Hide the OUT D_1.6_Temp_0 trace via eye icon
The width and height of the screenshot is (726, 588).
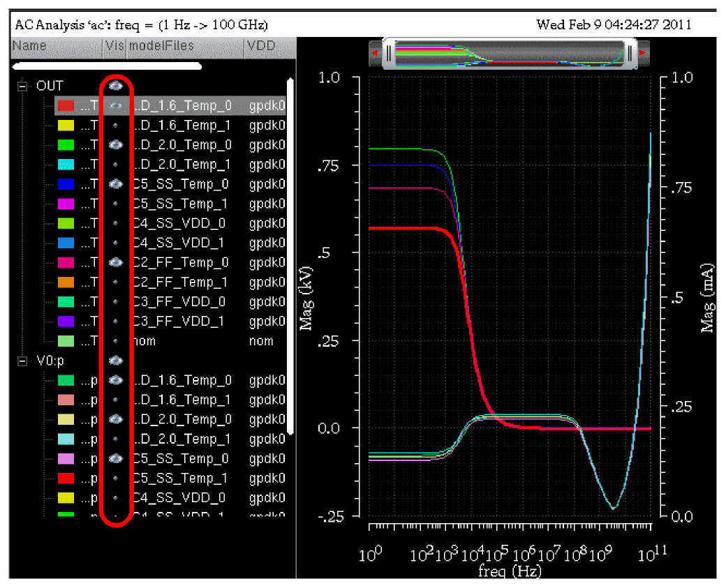116,106
